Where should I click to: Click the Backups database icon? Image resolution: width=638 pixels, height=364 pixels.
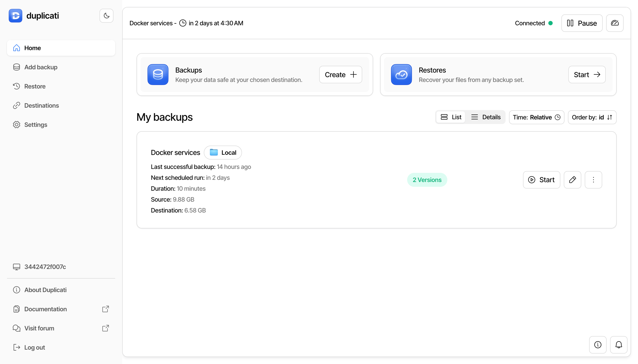(x=158, y=75)
